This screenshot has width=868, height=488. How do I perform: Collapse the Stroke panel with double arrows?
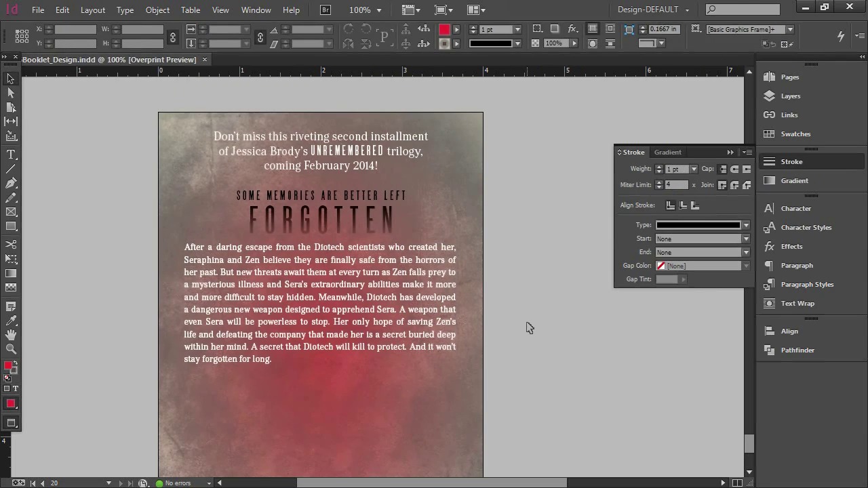tap(730, 152)
